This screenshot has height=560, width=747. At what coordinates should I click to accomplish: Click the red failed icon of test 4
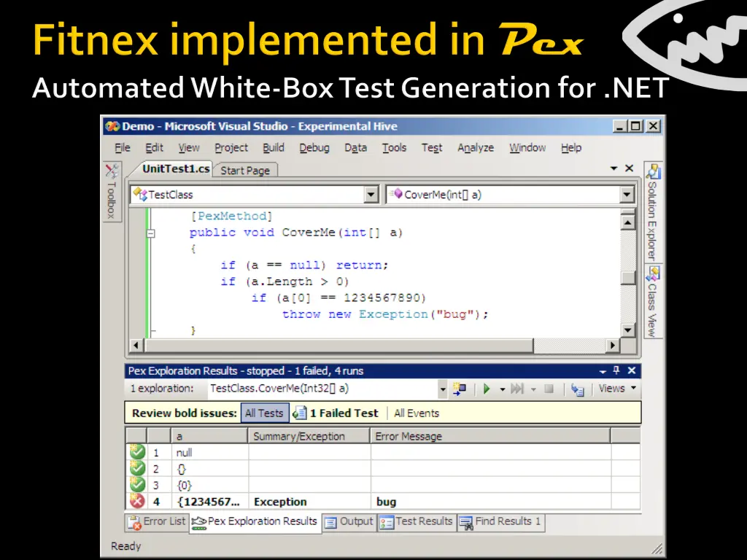137,501
